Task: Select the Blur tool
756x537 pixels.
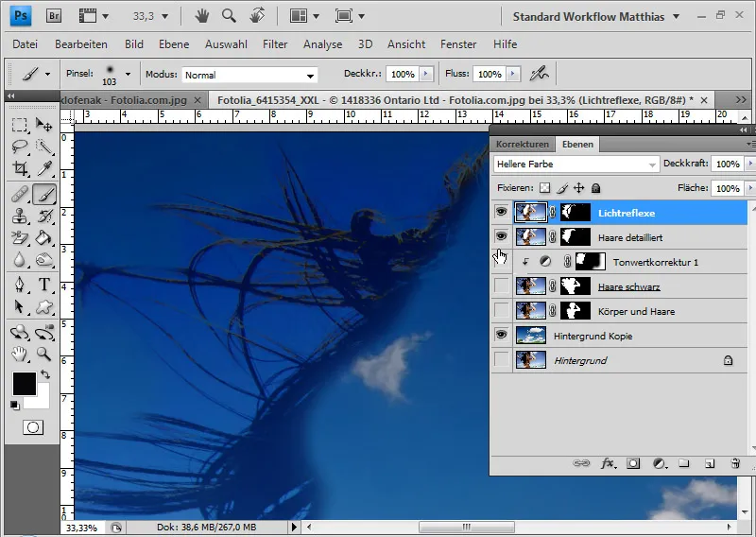Action: point(20,260)
